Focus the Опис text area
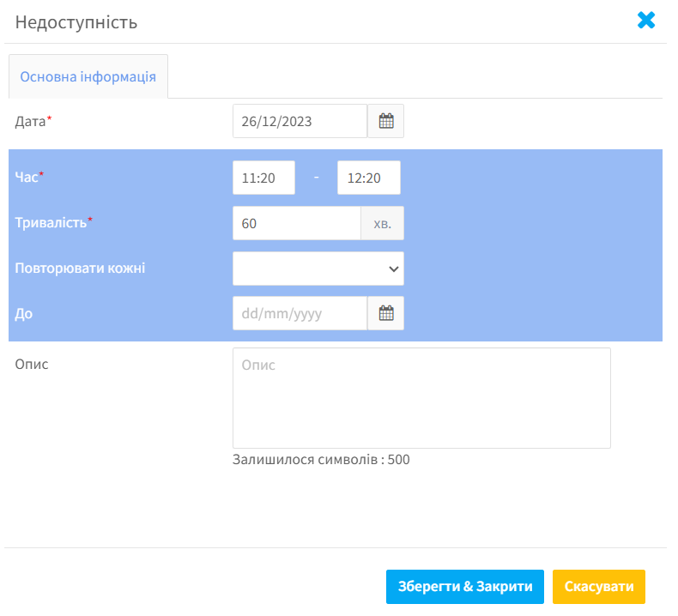The width and height of the screenshot is (678, 616). (421, 398)
